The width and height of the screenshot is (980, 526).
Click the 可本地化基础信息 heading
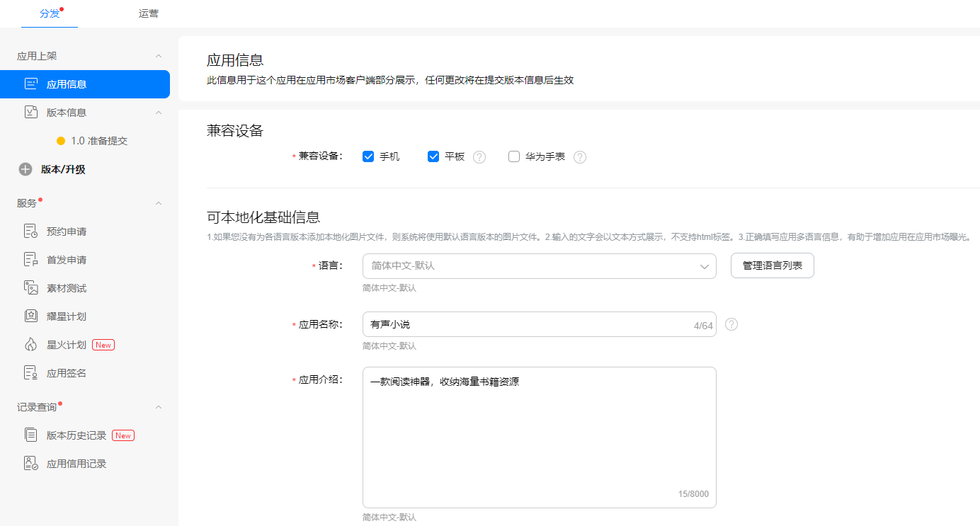coord(263,217)
